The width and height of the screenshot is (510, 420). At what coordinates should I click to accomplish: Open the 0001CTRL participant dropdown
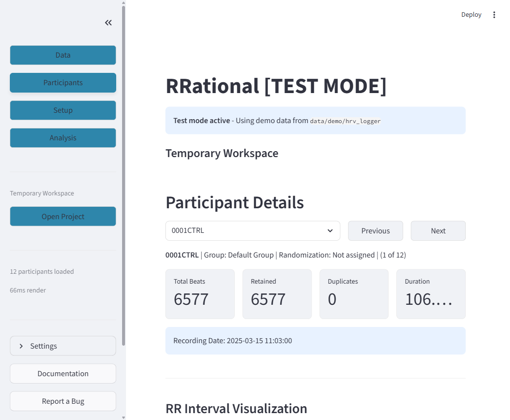pyautogui.click(x=253, y=230)
